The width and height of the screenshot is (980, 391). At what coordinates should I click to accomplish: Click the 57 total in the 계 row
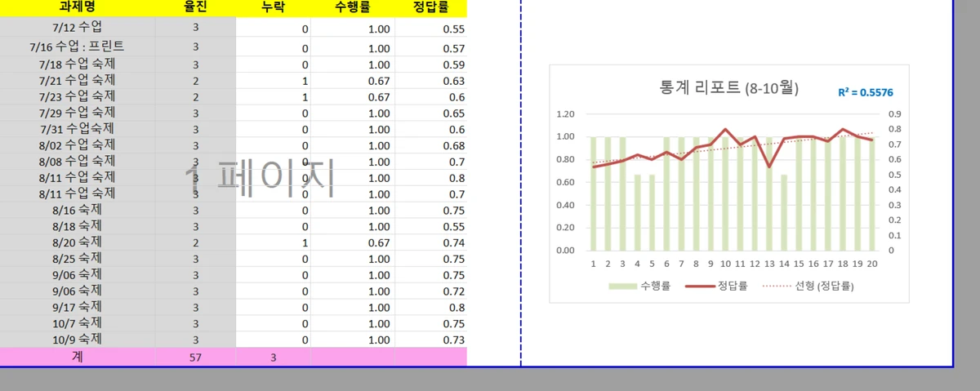[195, 357]
